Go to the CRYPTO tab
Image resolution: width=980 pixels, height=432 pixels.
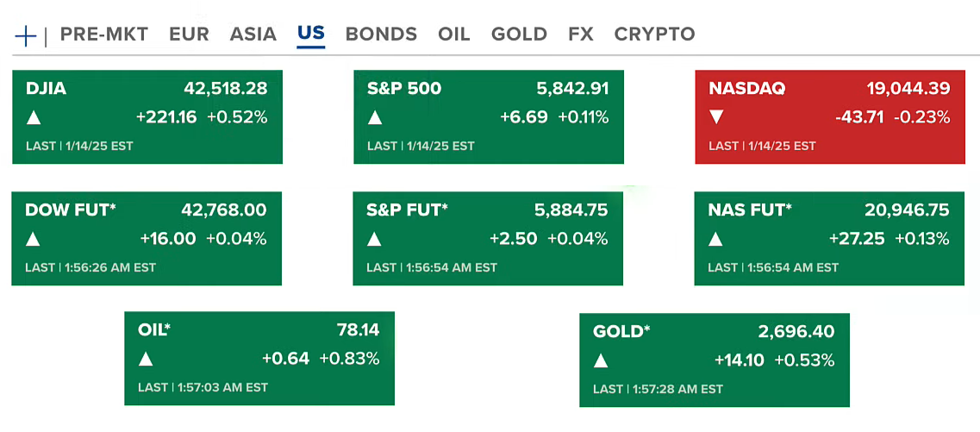(654, 34)
